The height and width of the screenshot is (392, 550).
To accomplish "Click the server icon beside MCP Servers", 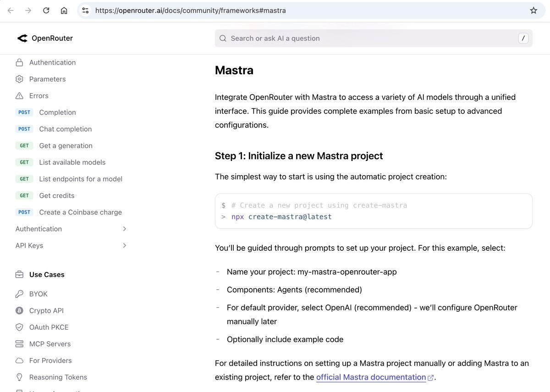I will click(x=19, y=344).
